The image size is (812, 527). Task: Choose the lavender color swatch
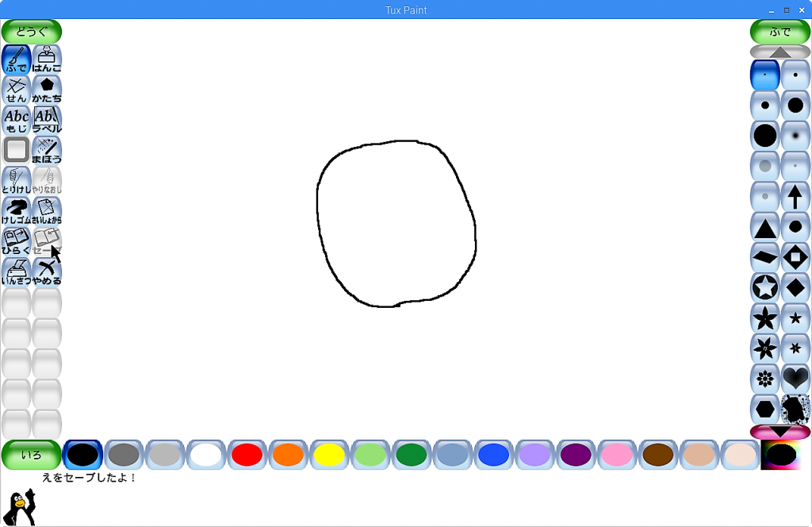(x=534, y=455)
